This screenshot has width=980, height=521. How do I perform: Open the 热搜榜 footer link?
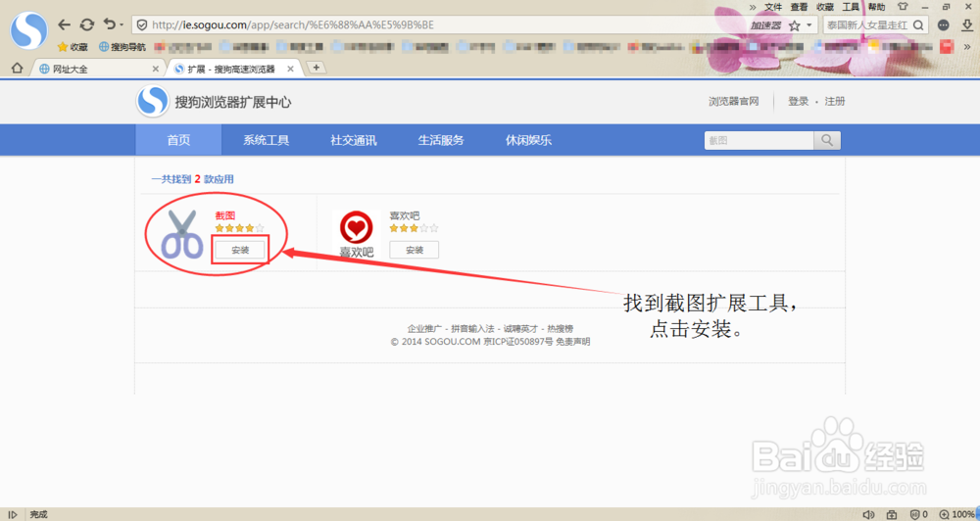point(560,329)
